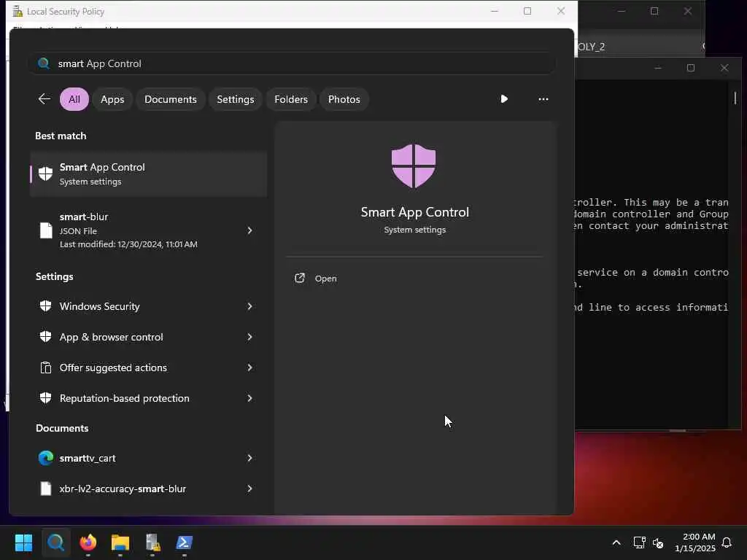Click Open in the preview pane

326,279
